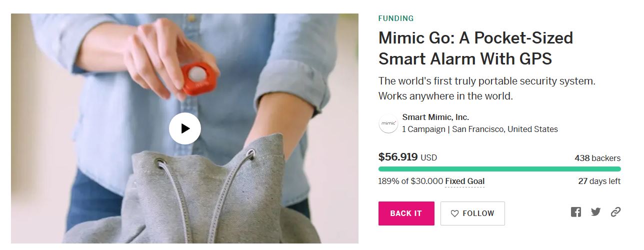Open the Smart Mimic round logo avatar

[x=388, y=123]
